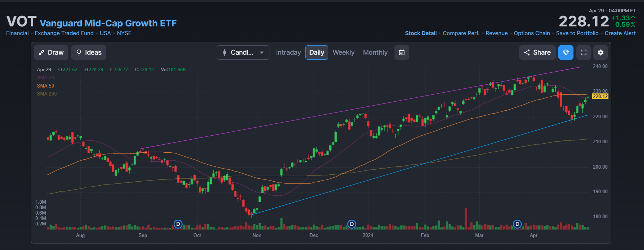Click the dividend marker before April
Image resolution: width=644 pixels, height=250 pixels.
pyautogui.click(x=517, y=224)
